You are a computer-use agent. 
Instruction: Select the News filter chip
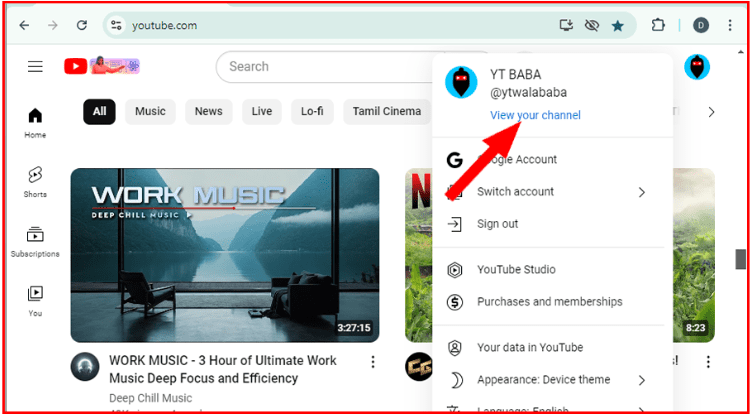coord(209,111)
